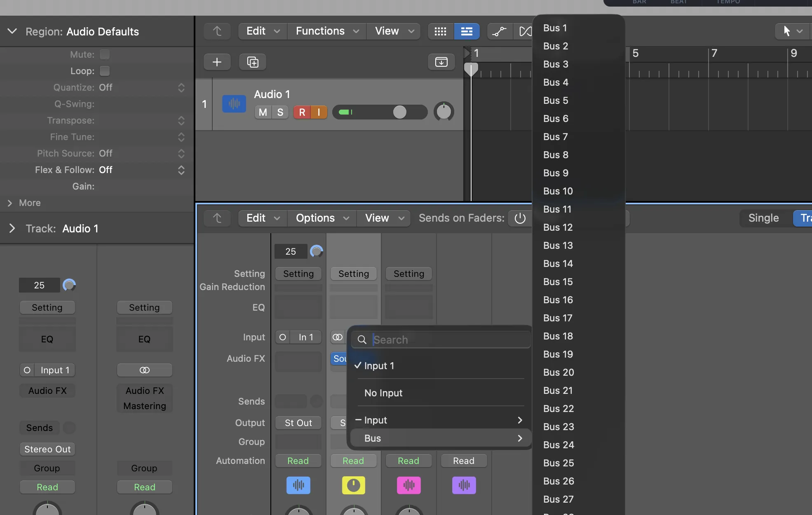Click the Audio 1 track pan knob

(x=444, y=112)
